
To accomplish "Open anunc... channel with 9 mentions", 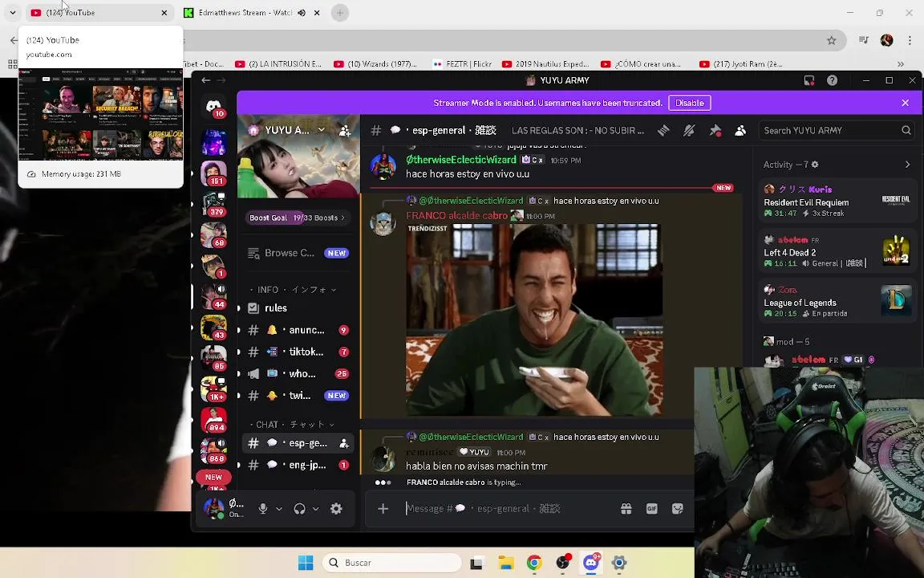I will [298, 330].
